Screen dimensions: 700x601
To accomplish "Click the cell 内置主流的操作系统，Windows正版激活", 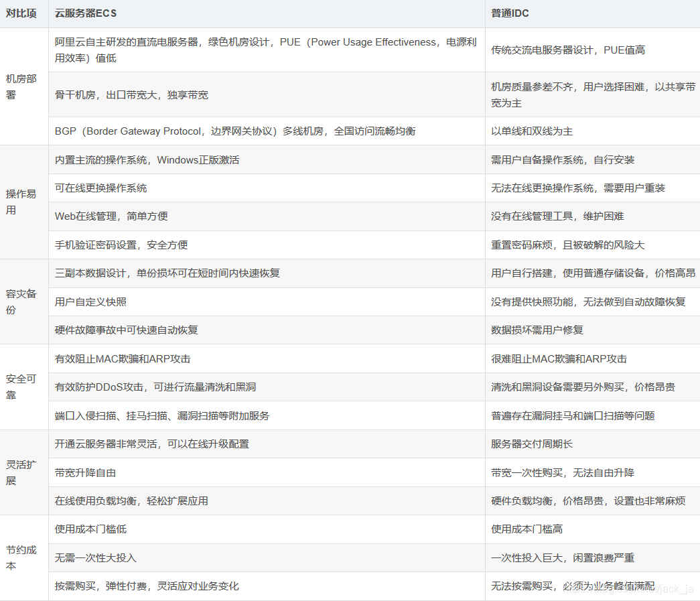I will (x=267, y=160).
